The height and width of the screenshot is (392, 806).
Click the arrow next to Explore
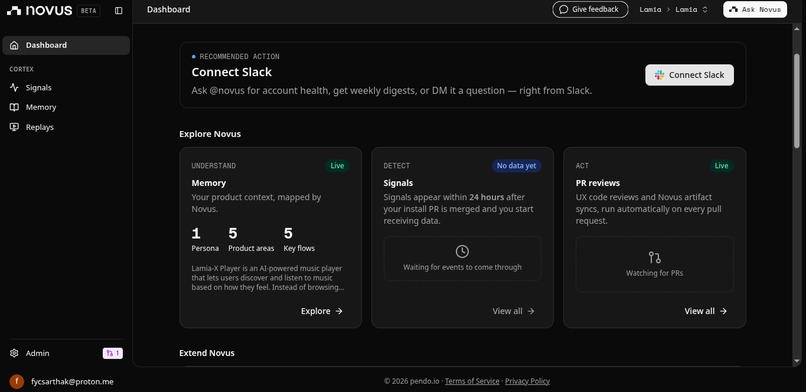pos(339,311)
